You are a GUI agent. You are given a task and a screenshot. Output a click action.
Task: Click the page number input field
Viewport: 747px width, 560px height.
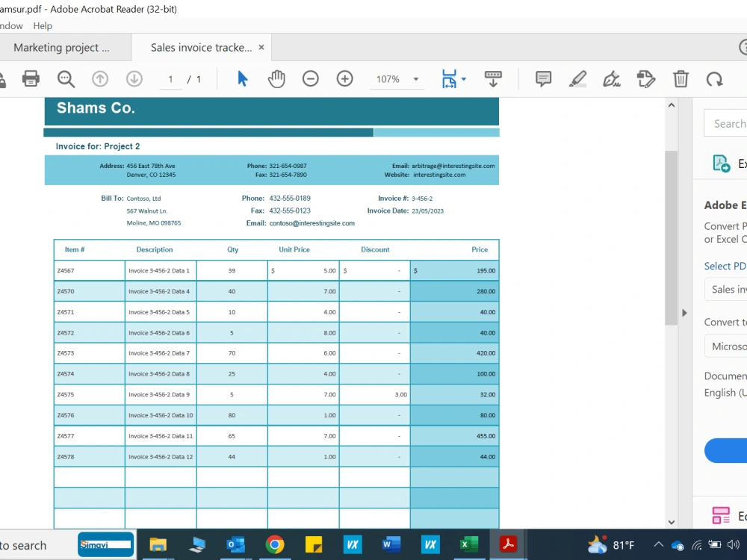170,78
